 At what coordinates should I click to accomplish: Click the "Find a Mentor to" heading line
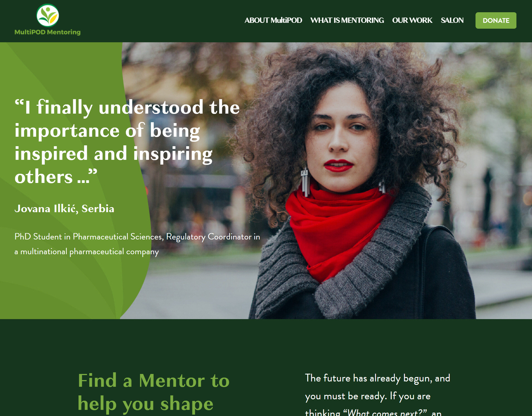[154, 380]
